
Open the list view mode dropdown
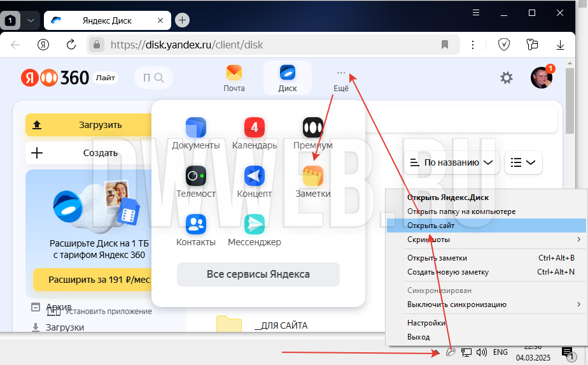click(x=523, y=162)
